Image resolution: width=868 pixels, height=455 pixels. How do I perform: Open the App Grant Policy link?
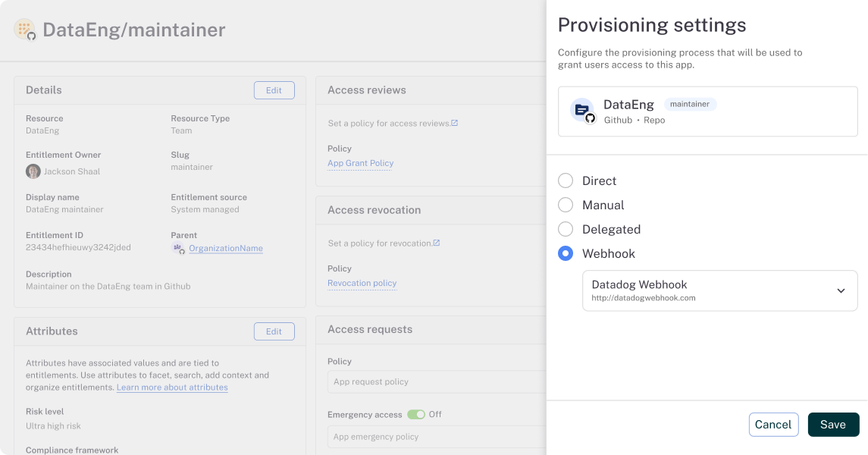point(360,163)
